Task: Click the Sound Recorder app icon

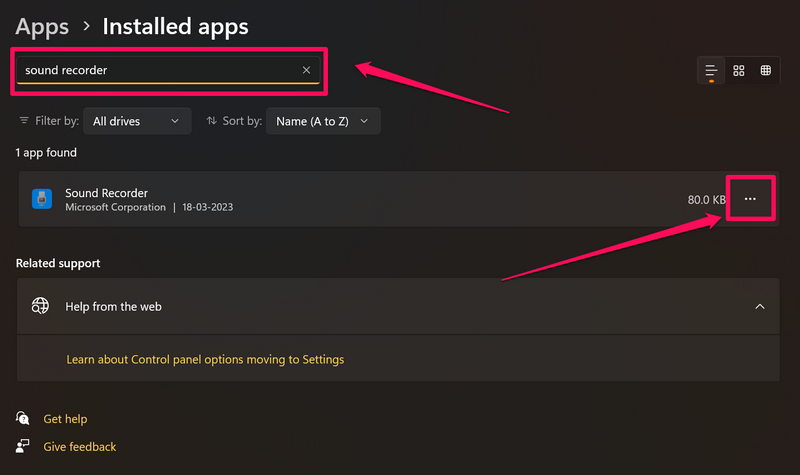Action: click(x=42, y=199)
